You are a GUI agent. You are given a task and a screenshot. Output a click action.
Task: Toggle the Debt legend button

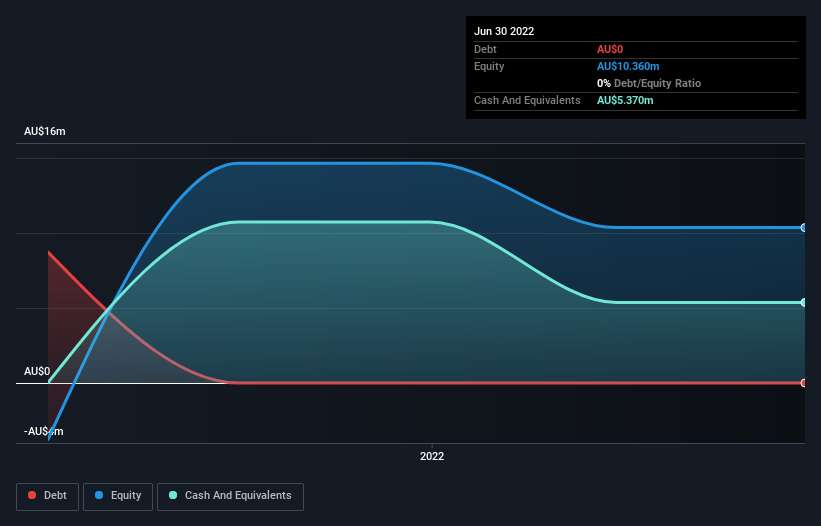(48, 496)
